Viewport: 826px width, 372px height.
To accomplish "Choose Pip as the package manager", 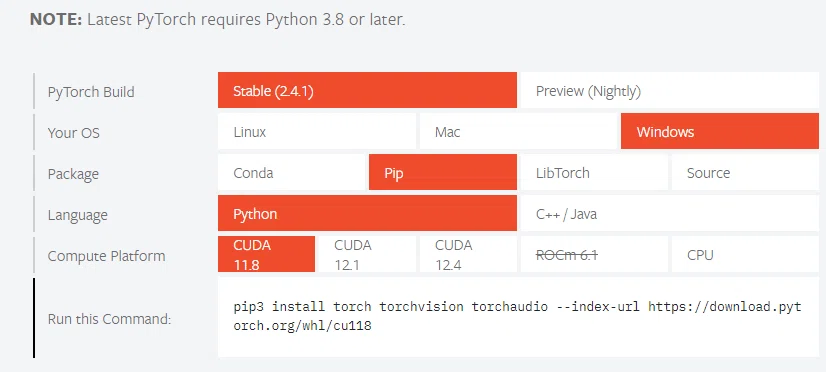I will pyautogui.click(x=442, y=172).
